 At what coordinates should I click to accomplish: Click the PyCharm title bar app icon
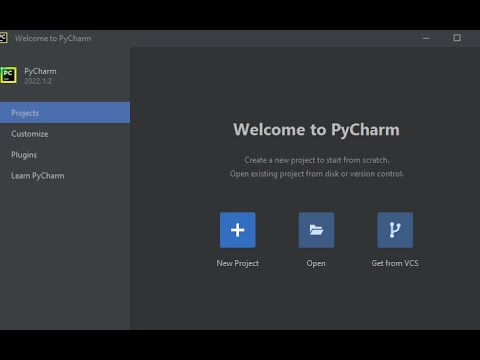pyautogui.click(x=3, y=38)
